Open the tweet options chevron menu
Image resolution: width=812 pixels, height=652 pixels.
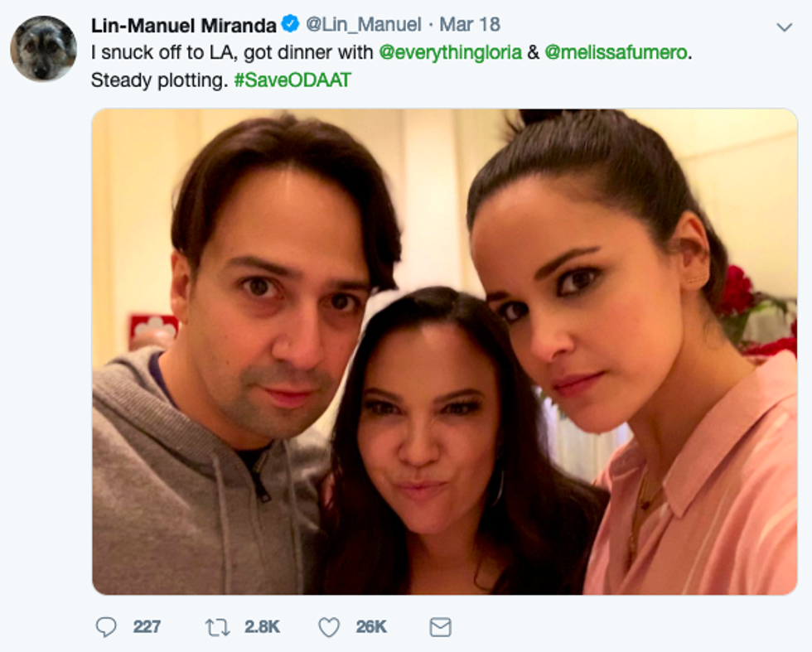[x=784, y=27]
